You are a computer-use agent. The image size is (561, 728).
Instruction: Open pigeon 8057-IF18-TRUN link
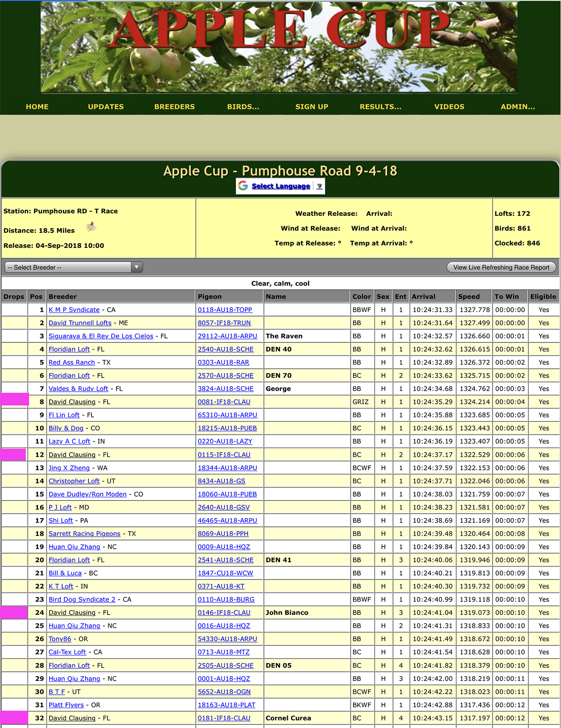click(x=224, y=323)
